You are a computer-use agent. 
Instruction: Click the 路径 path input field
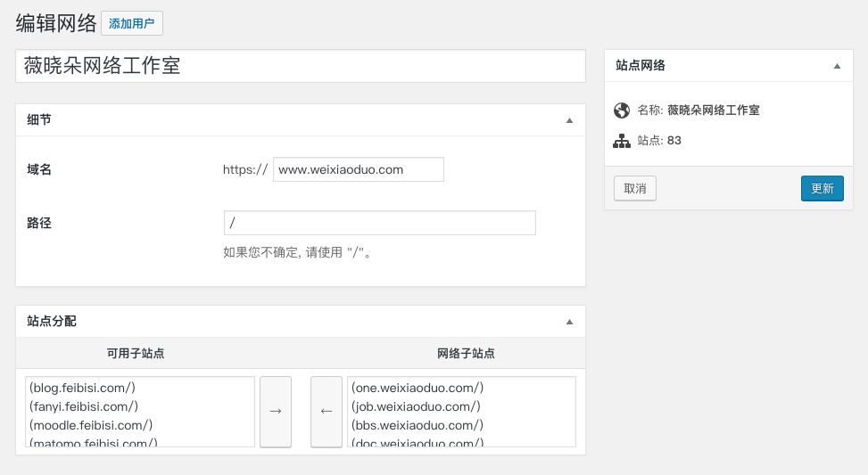click(379, 223)
